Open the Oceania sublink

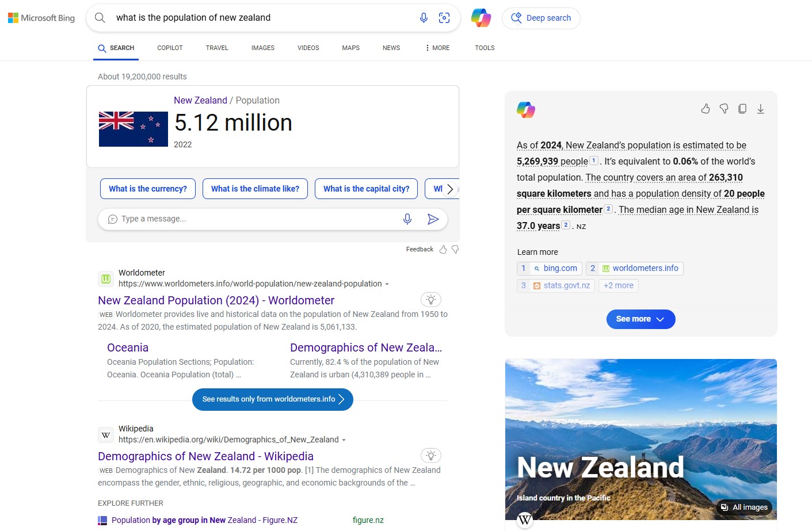tap(128, 347)
